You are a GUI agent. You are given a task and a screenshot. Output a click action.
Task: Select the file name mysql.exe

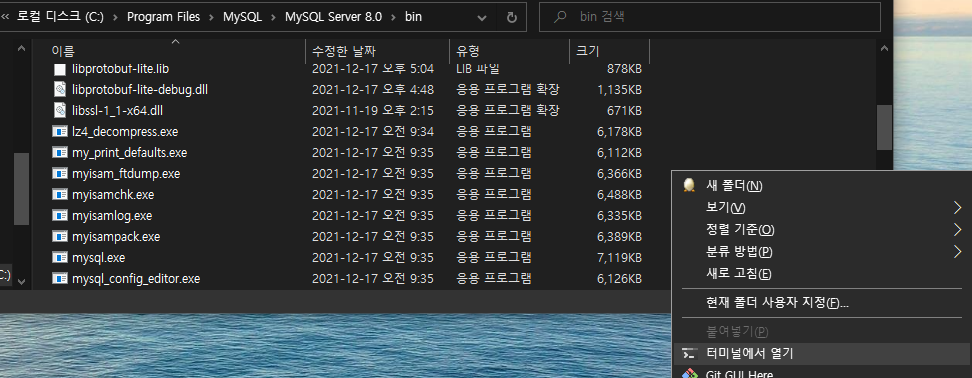[x=99, y=257]
